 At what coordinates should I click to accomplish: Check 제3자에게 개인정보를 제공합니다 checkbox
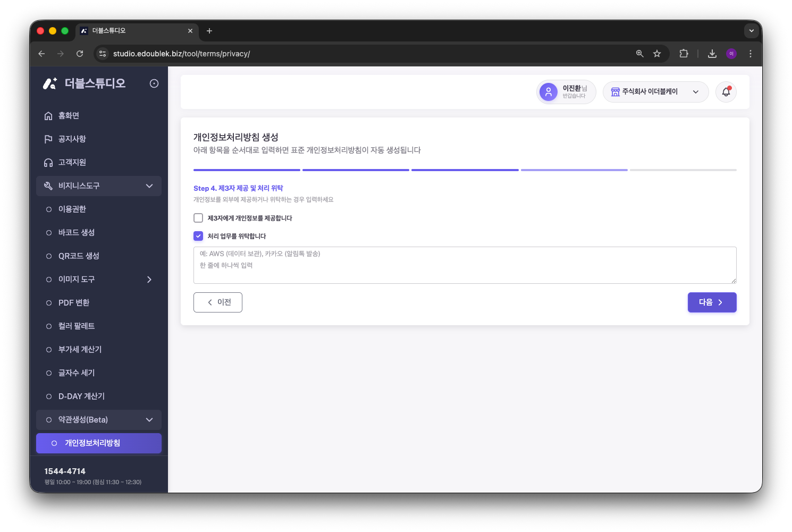pyautogui.click(x=198, y=218)
